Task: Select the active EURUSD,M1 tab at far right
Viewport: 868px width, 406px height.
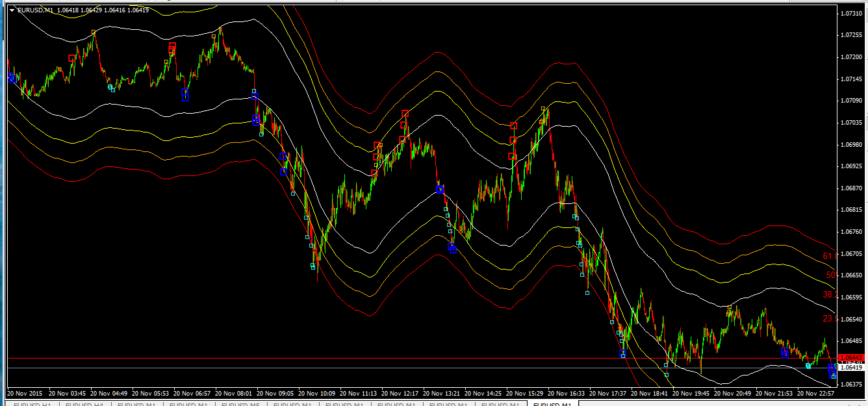Action: coord(552,403)
